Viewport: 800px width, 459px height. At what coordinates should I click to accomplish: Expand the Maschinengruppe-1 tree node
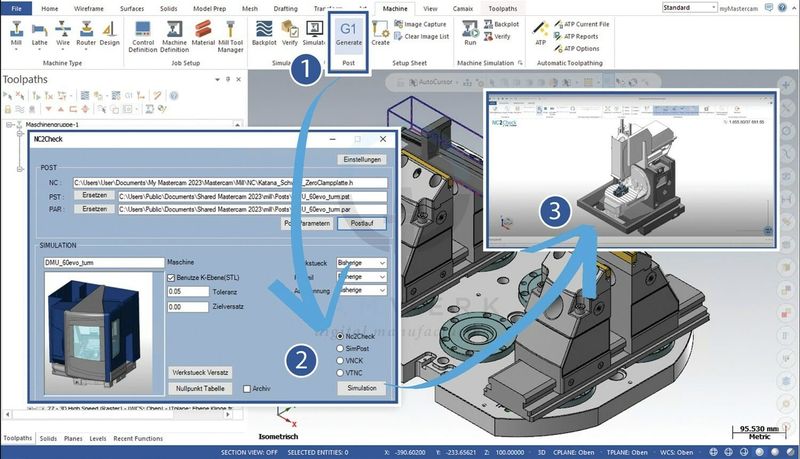tap(9, 124)
